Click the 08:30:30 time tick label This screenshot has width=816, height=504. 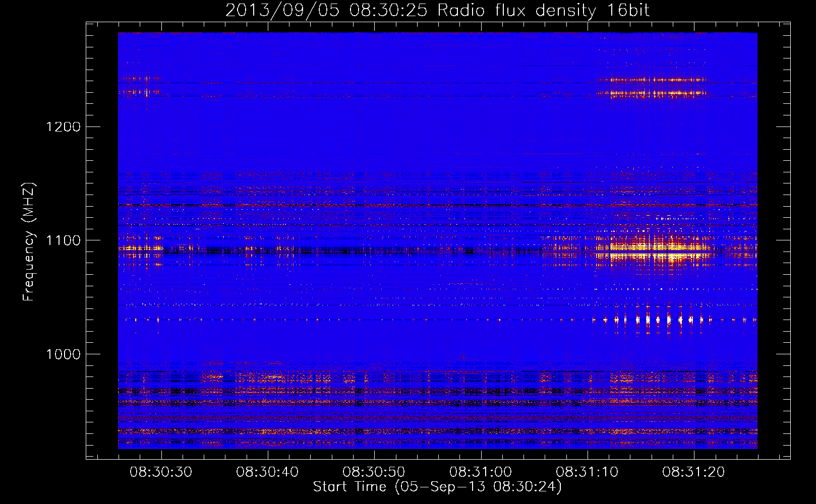161,472
